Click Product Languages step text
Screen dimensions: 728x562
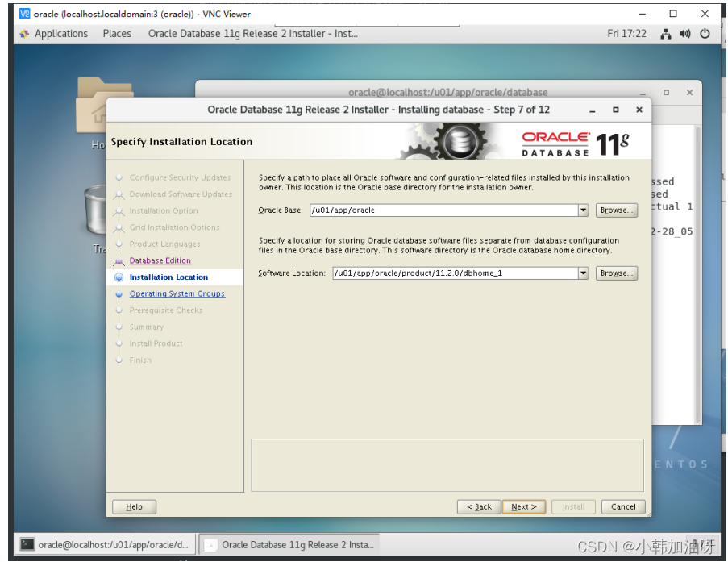164,244
